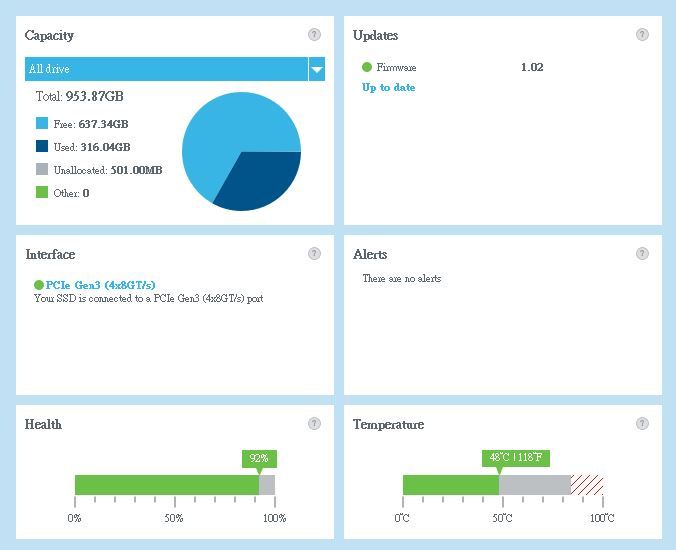The height and width of the screenshot is (550, 676).
Task: Click the 100% health scale label
Action: tap(275, 518)
